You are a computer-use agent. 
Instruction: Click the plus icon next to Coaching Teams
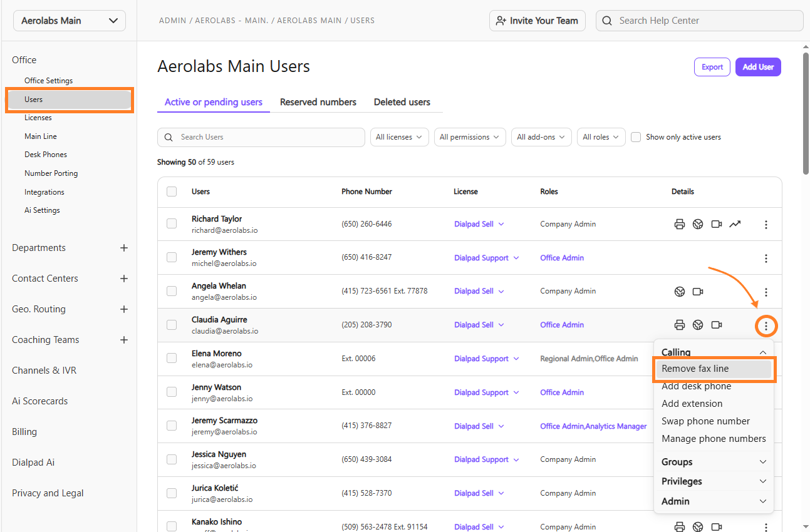[x=124, y=340]
